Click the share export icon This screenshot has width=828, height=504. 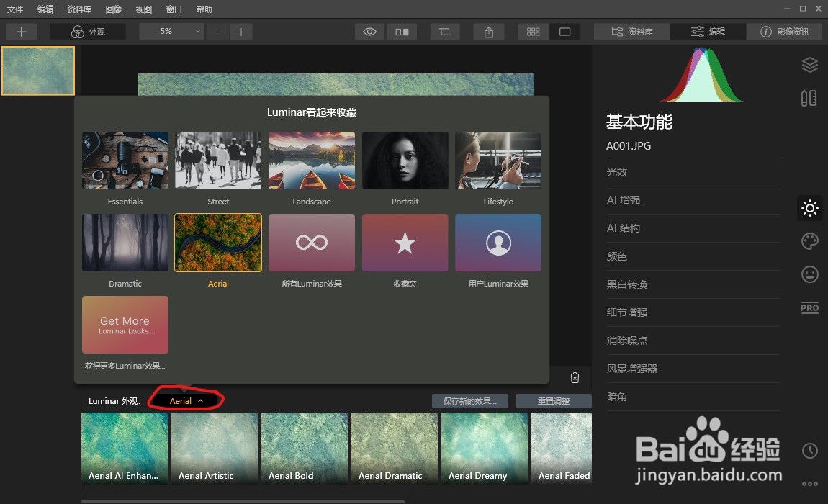489,32
